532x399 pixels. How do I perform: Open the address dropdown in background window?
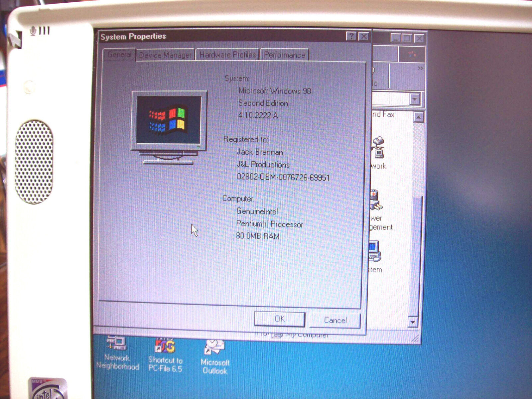(414, 99)
